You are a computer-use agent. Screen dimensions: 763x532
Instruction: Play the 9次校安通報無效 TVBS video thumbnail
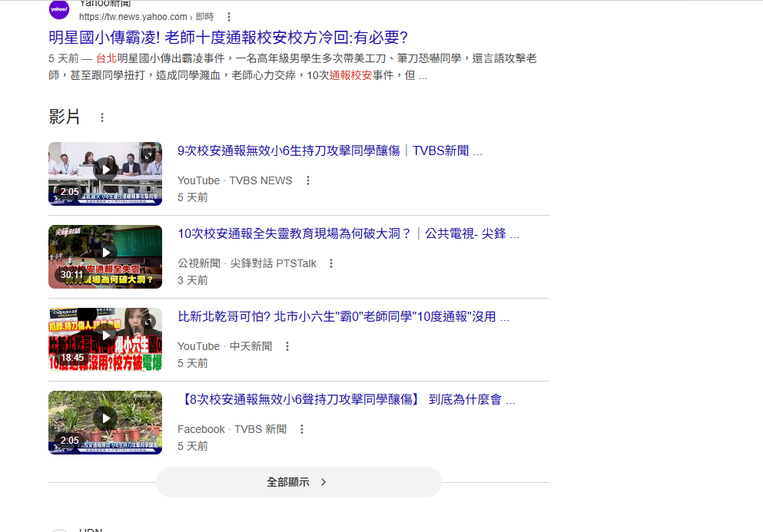105,173
